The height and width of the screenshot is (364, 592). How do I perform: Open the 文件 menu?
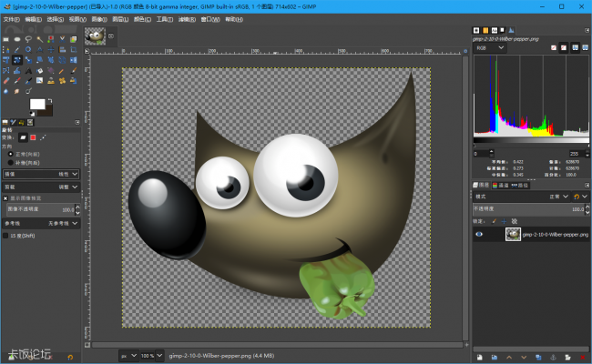[x=11, y=18]
